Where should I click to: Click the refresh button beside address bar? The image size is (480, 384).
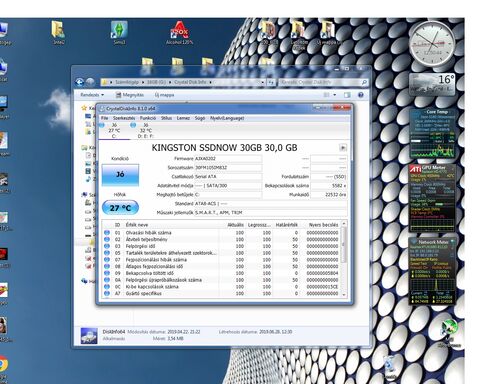[271, 82]
